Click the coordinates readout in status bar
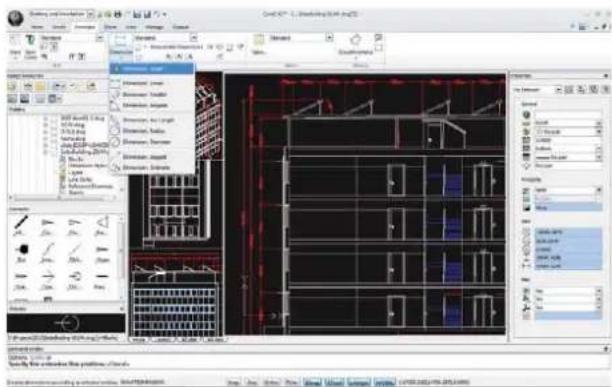The width and height of the screenshot is (612, 387). coord(434,382)
